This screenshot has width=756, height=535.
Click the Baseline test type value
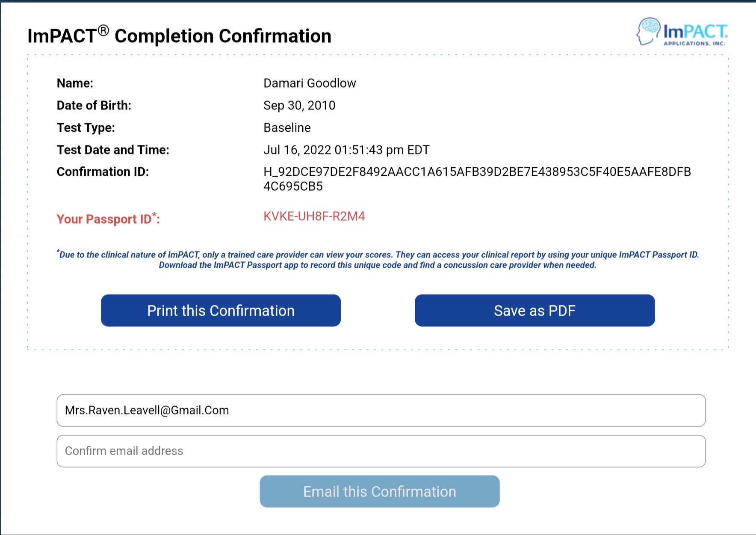[x=287, y=127]
